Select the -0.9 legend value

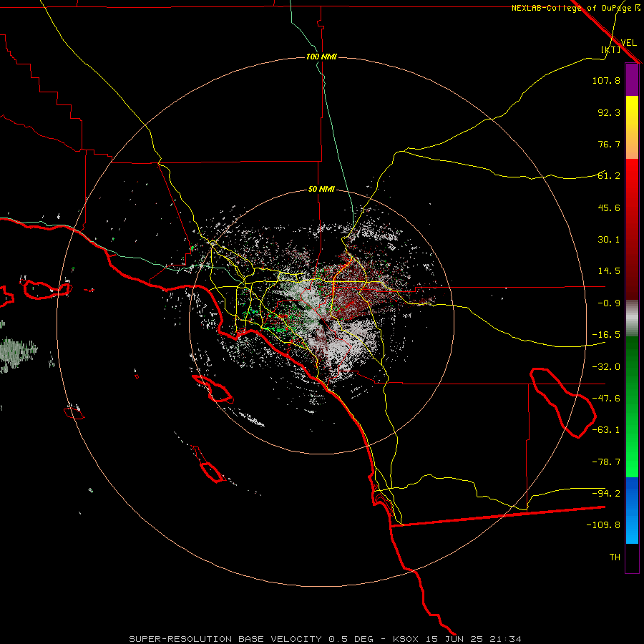(x=609, y=303)
